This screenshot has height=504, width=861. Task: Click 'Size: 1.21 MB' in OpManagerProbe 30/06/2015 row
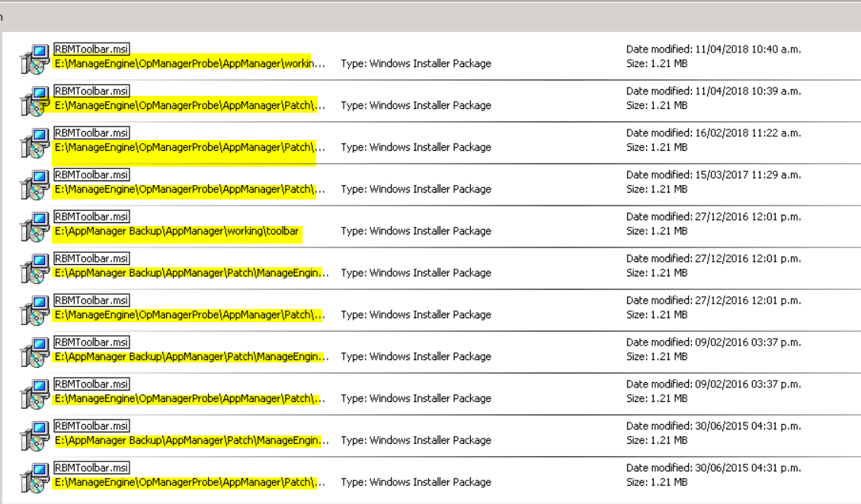pyautogui.click(x=657, y=482)
